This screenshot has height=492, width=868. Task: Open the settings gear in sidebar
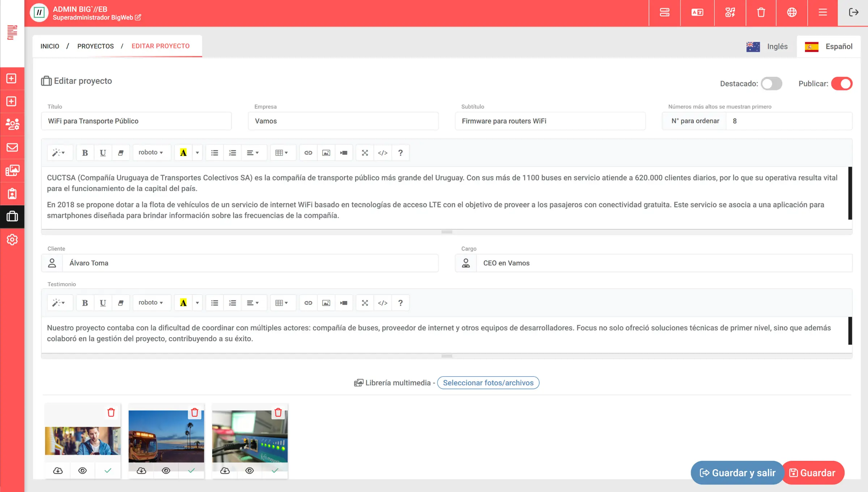click(x=12, y=239)
